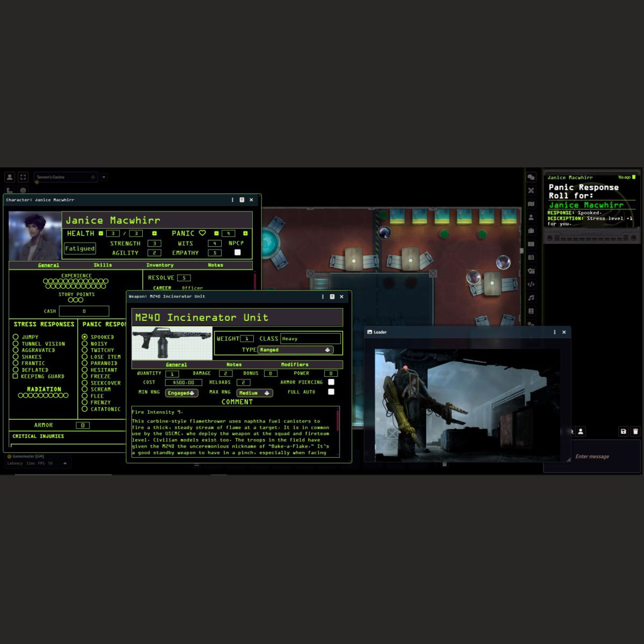Open the Playlists music note icon
The image size is (644, 644).
(531, 298)
